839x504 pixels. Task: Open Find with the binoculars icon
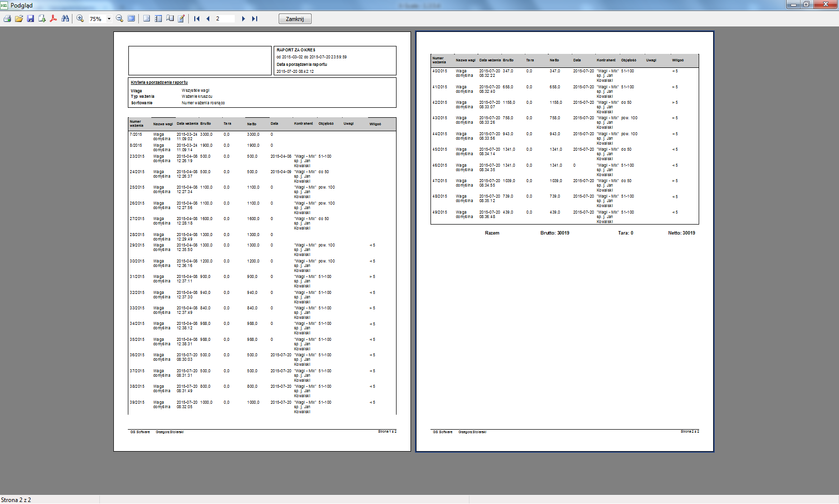[x=65, y=18]
